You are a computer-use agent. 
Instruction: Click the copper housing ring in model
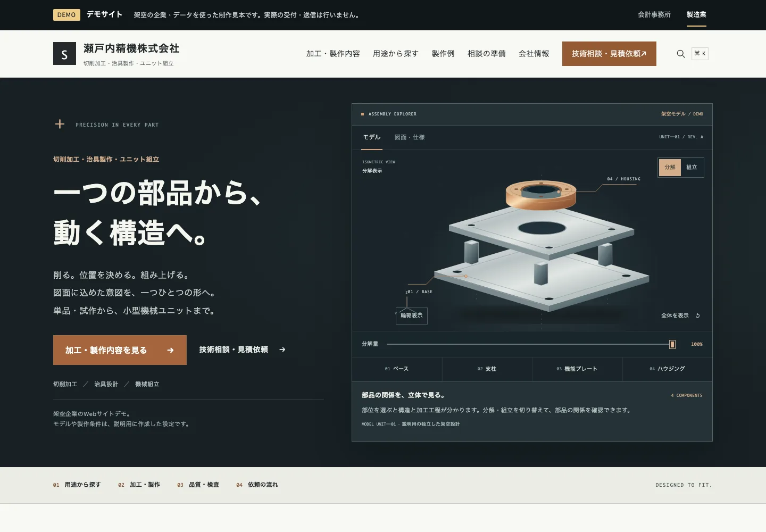click(541, 195)
